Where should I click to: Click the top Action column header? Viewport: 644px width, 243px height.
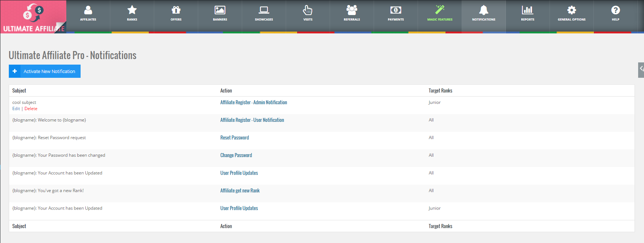pyautogui.click(x=226, y=91)
